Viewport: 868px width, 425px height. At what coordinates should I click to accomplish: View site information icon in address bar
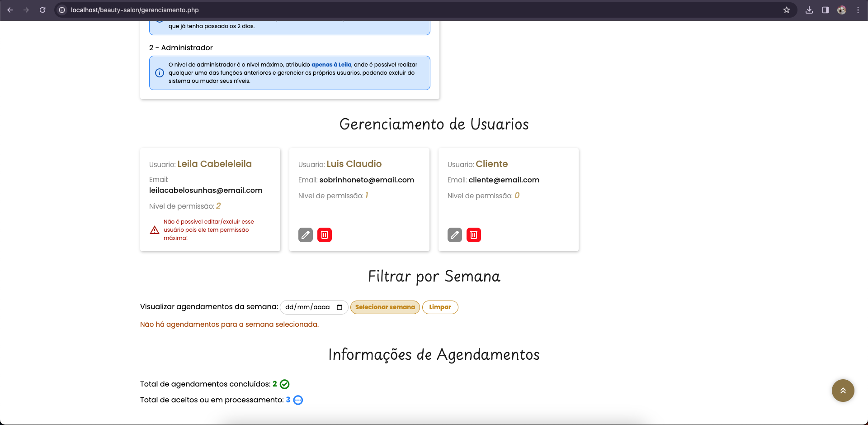[x=62, y=10]
